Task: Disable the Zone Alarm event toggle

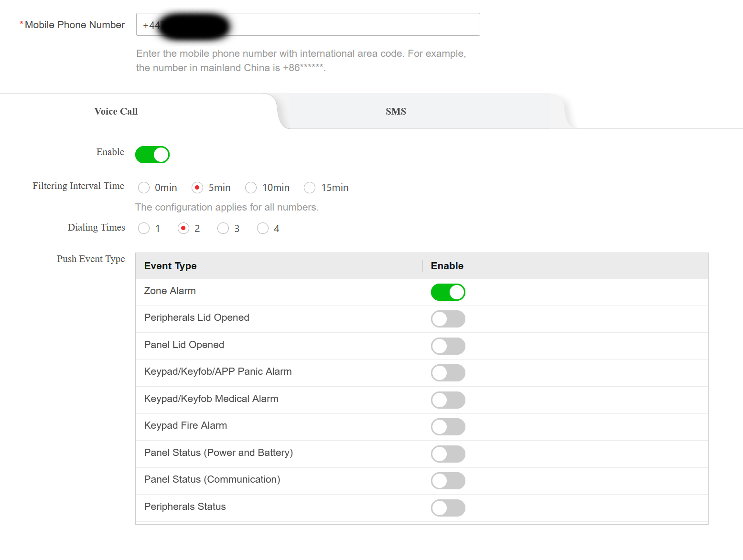Action: pos(448,292)
